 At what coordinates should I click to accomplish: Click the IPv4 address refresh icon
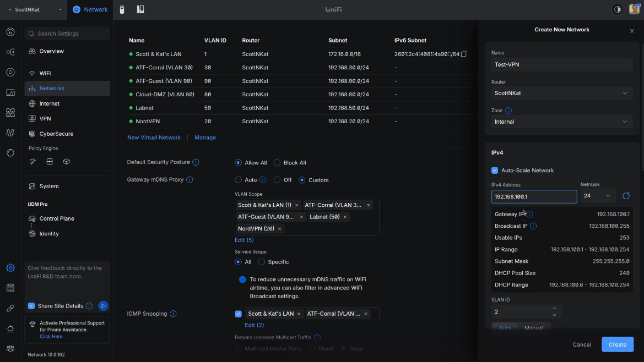tap(626, 196)
